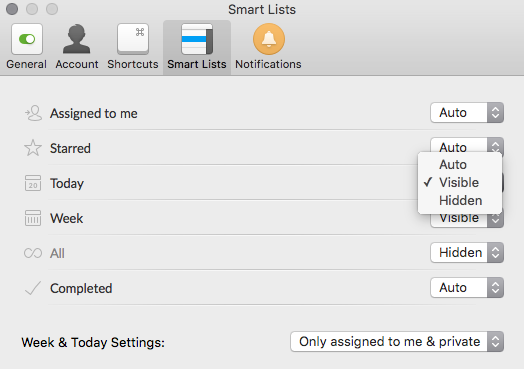Click the Completed checkmark icon

tap(33, 288)
